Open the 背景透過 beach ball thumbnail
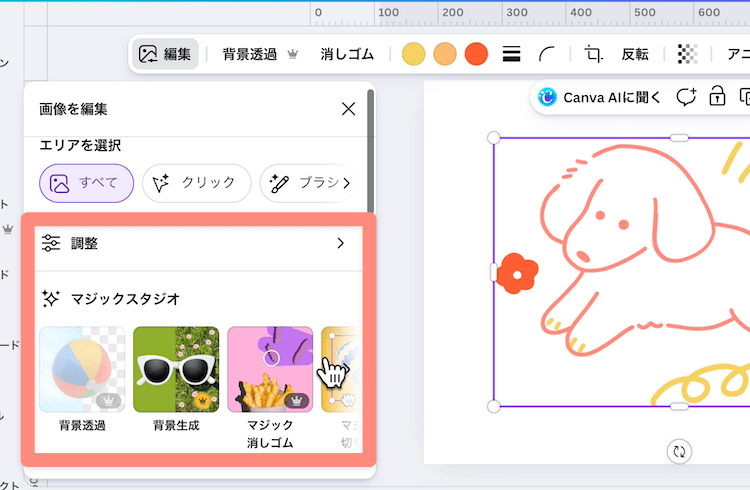 click(x=82, y=369)
